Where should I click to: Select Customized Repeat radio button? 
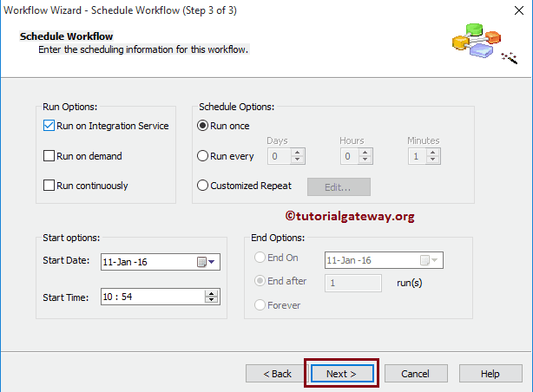click(x=202, y=186)
